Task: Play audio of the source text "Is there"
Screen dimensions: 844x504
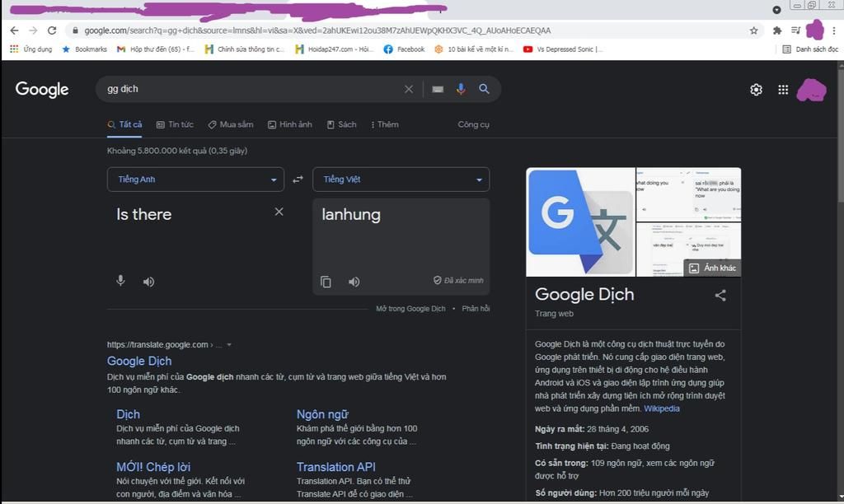Action: pos(148,281)
